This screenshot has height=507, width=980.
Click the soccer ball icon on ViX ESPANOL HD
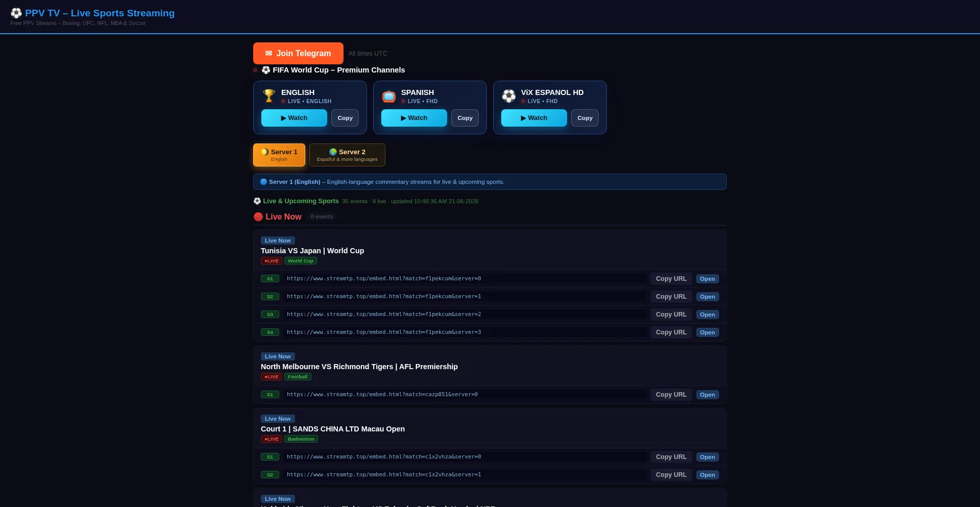click(509, 95)
